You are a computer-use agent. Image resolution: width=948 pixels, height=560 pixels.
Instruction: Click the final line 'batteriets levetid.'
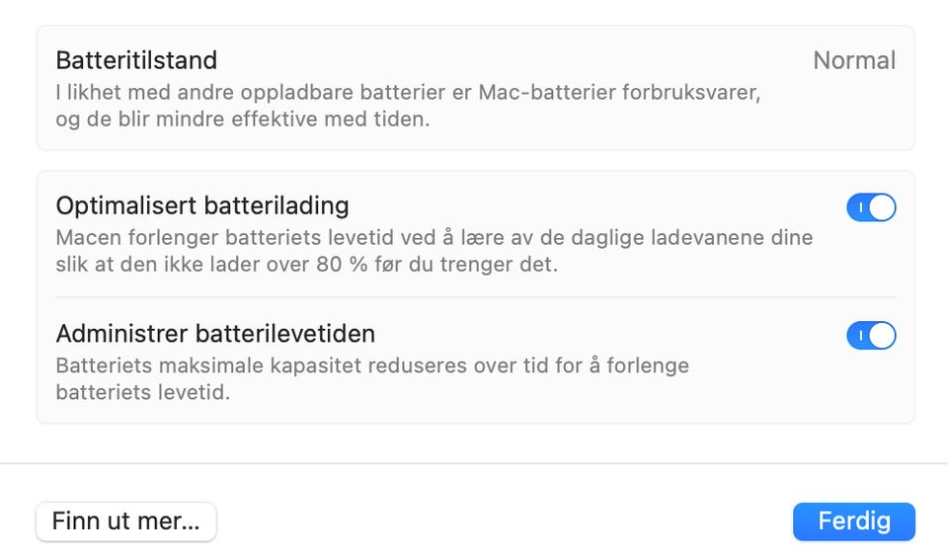[x=142, y=392]
